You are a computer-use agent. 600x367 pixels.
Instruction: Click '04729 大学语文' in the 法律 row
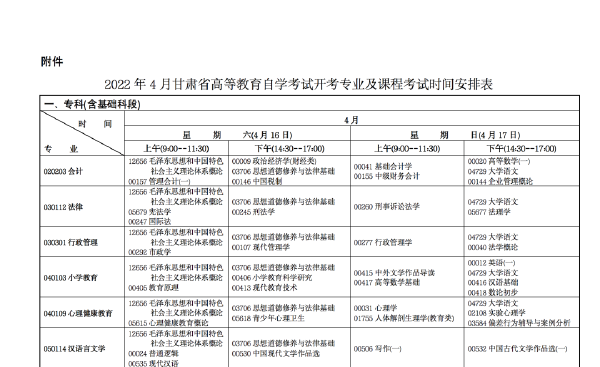(x=493, y=202)
